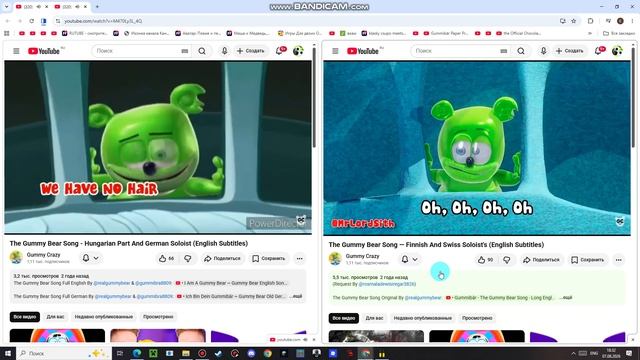640x360 pixels.
Task: Show hidden bookmarks with the overflow chevron
Action: coord(590,33)
